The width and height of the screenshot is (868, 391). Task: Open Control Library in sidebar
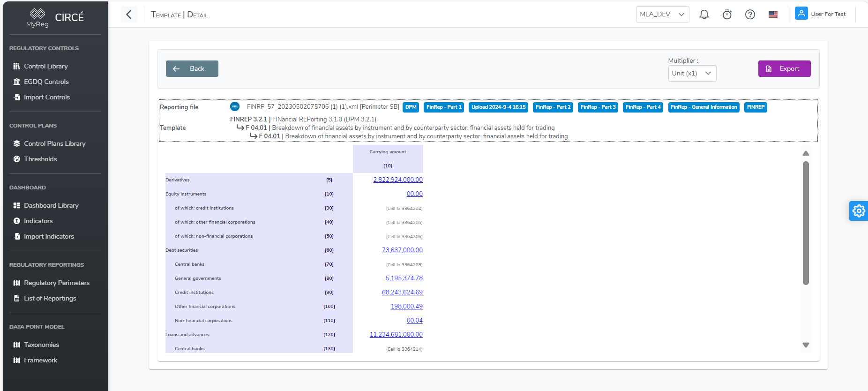[46, 66]
